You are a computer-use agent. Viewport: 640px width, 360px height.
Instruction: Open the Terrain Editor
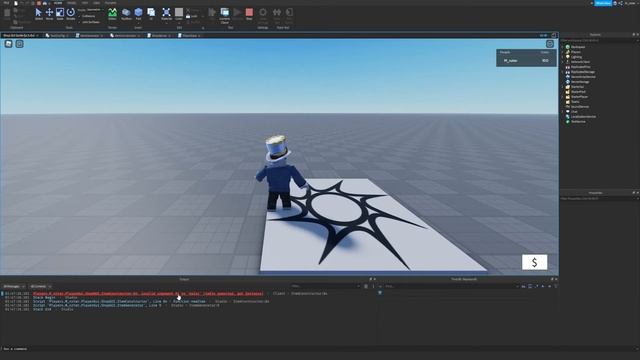112,14
